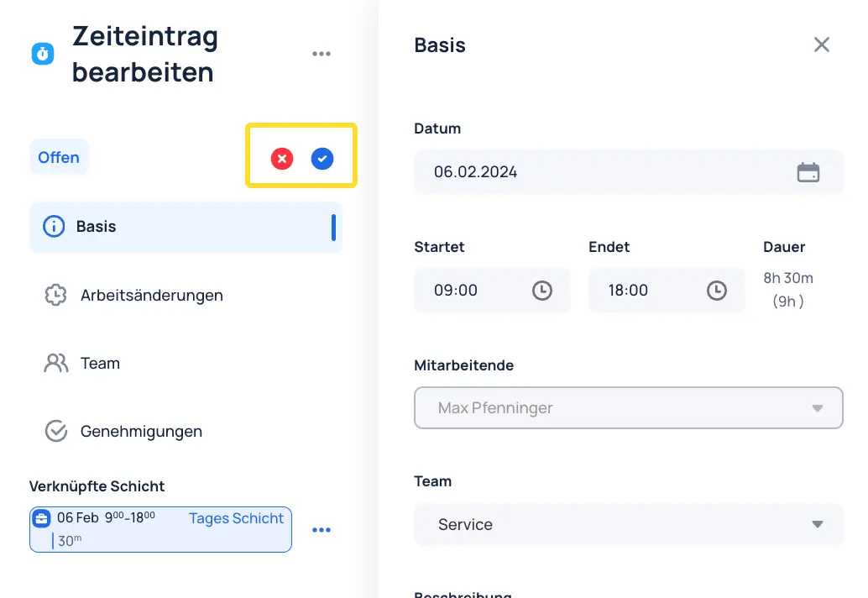Viewport: 868px width, 598px height.
Task: Click the Endet time field 18:00
Action: [x=667, y=291]
